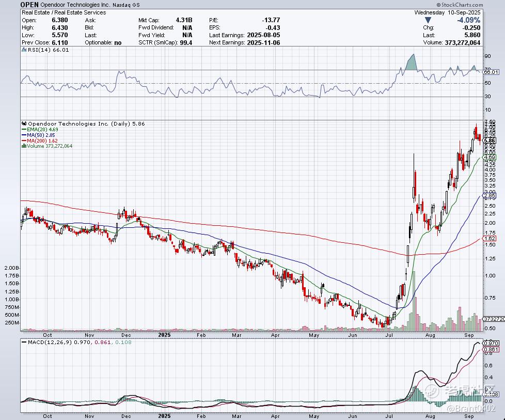Select the P/E value -13.77
The height and width of the screenshot is (420, 505).
pyautogui.click(x=271, y=20)
